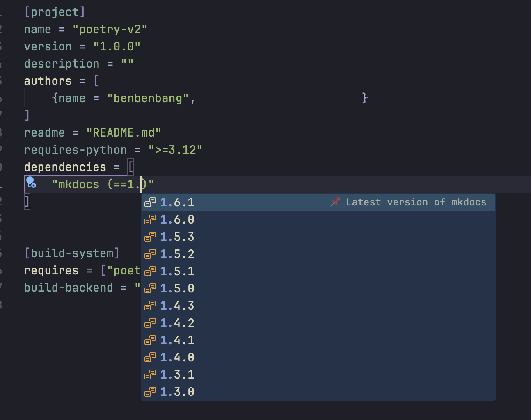Viewport: 531px width, 420px height.
Task: Select the 1.4.2 completion entry
Action: coord(318,323)
